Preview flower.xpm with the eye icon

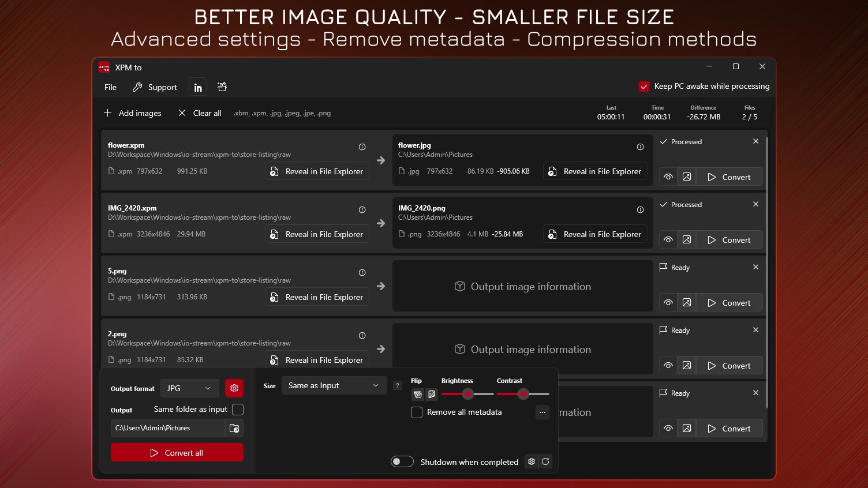[x=668, y=177]
